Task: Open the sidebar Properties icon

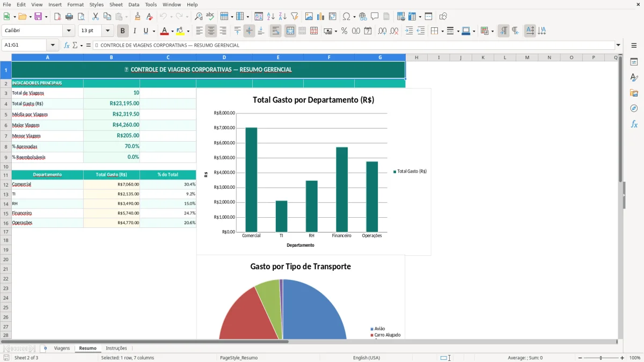Action: pyautogui.click(x=634, y=62)
